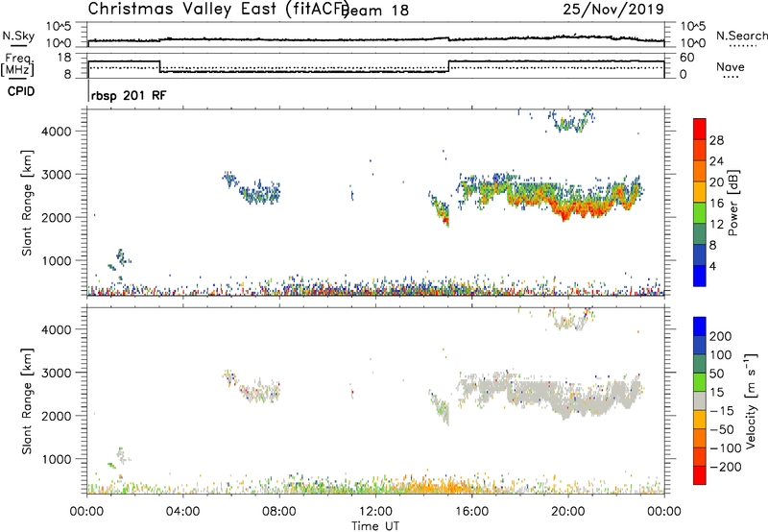The width and height of the screenshot is (768, 532).
Task: Pick the yellow-orange segment of velocity color bar
Action: (700, 420)
